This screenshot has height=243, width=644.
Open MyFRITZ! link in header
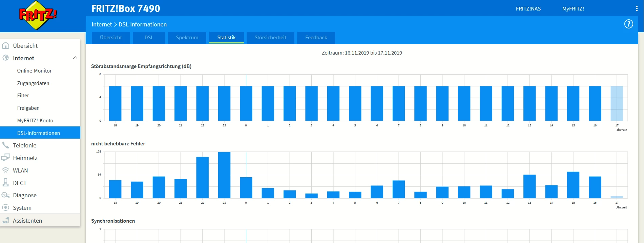(573, 9)
